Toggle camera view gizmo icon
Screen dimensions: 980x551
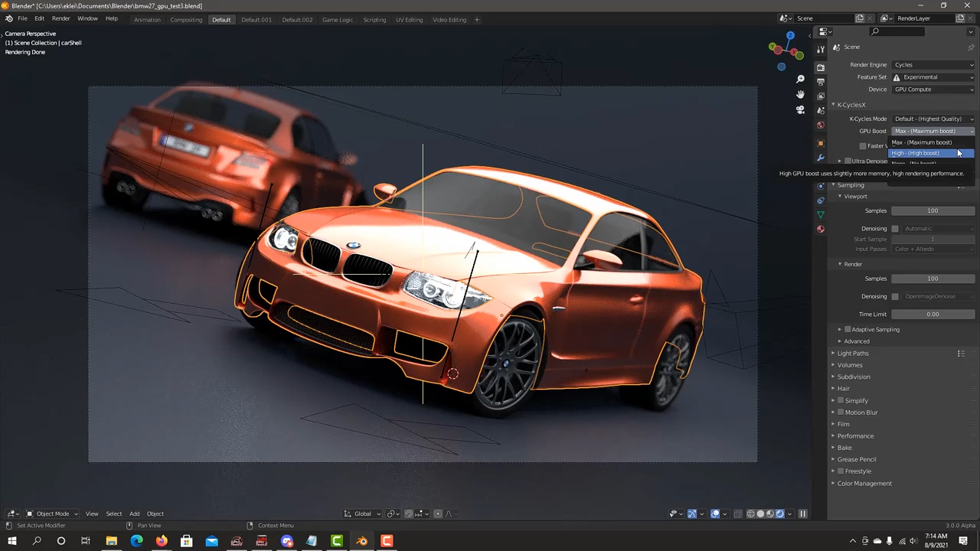[x=800, y=109]
